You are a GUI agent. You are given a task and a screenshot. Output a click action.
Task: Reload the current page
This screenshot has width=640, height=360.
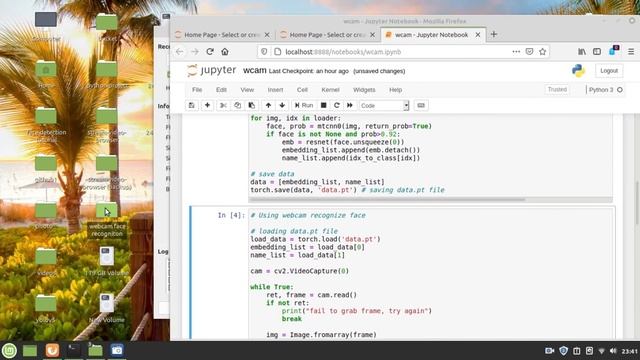[210, 52]
